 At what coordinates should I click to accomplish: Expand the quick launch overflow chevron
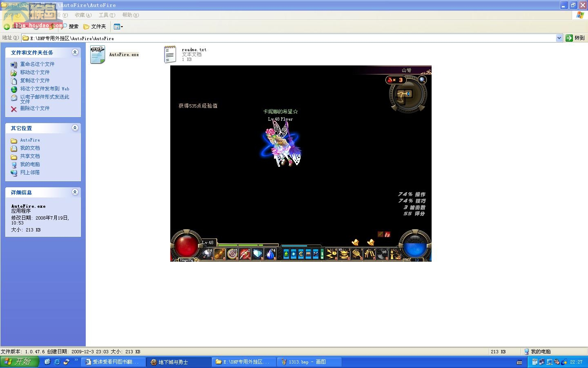(76, 360)
